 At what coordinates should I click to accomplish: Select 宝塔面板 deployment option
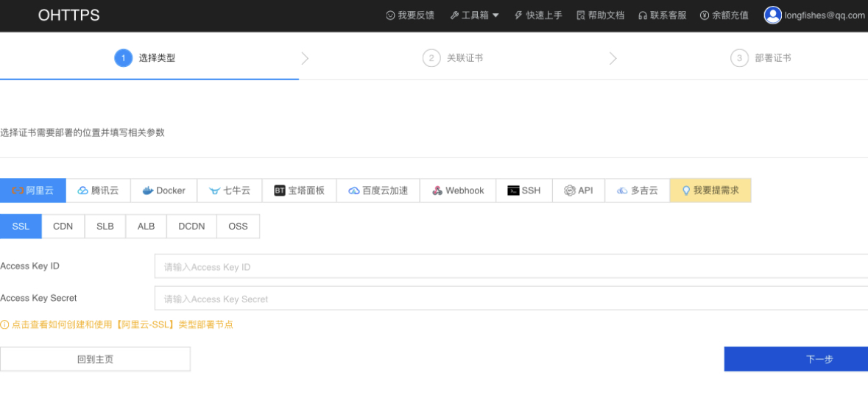tap(299, 191)
